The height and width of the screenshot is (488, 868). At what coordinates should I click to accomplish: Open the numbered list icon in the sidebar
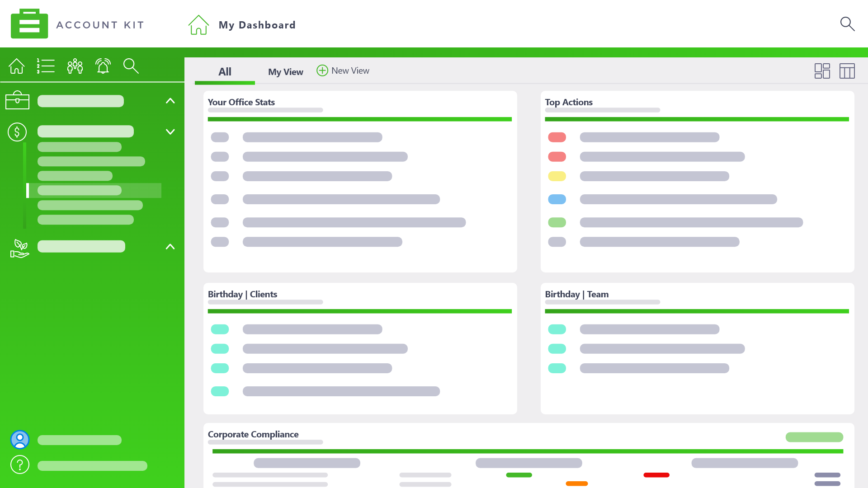[46, 66]
